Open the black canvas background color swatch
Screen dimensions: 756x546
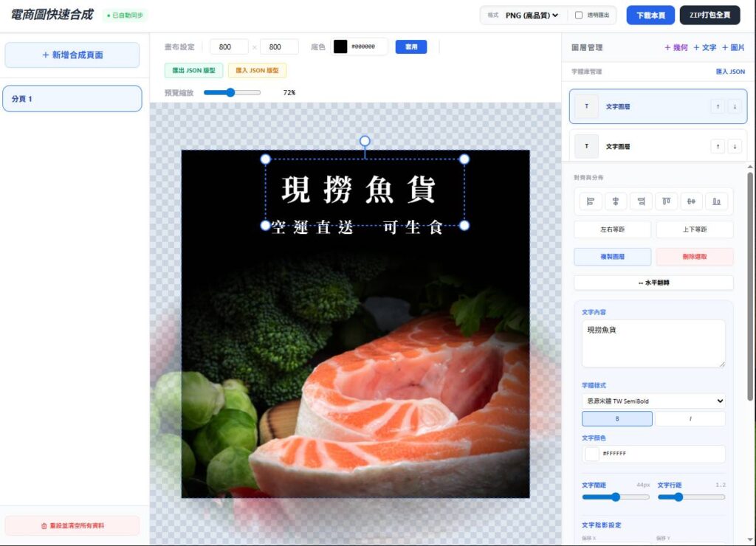coord(340,46)
